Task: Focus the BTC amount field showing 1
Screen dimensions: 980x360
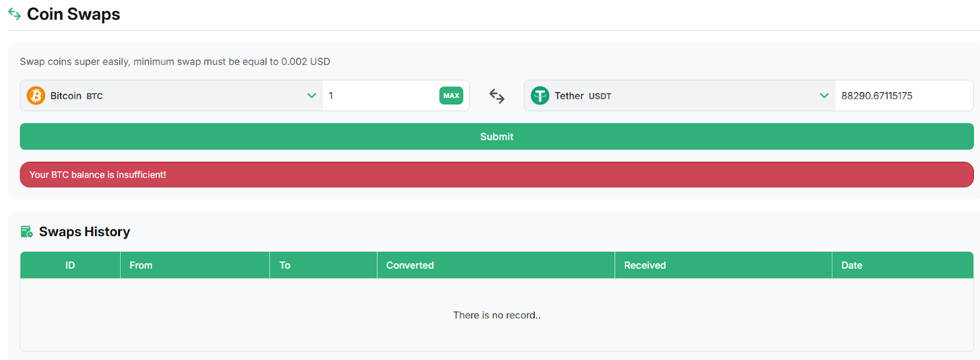Action: coord(380,96)
